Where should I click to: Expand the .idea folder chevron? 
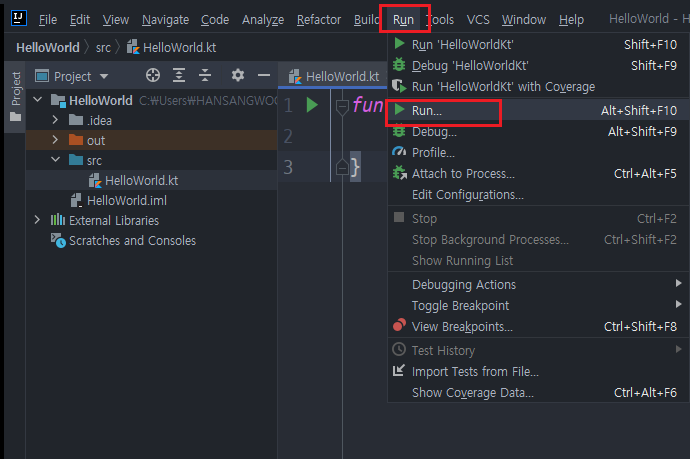55,120
